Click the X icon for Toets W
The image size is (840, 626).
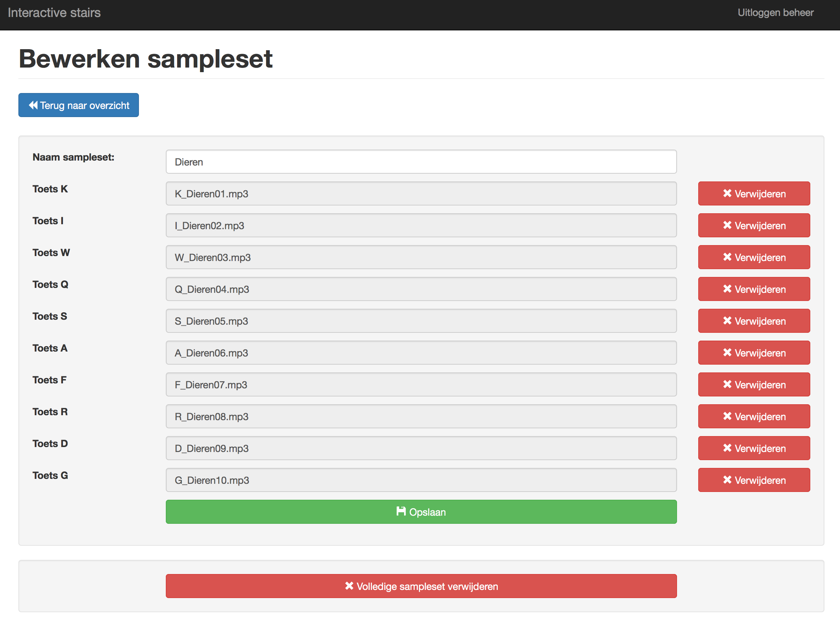(727, 257)
